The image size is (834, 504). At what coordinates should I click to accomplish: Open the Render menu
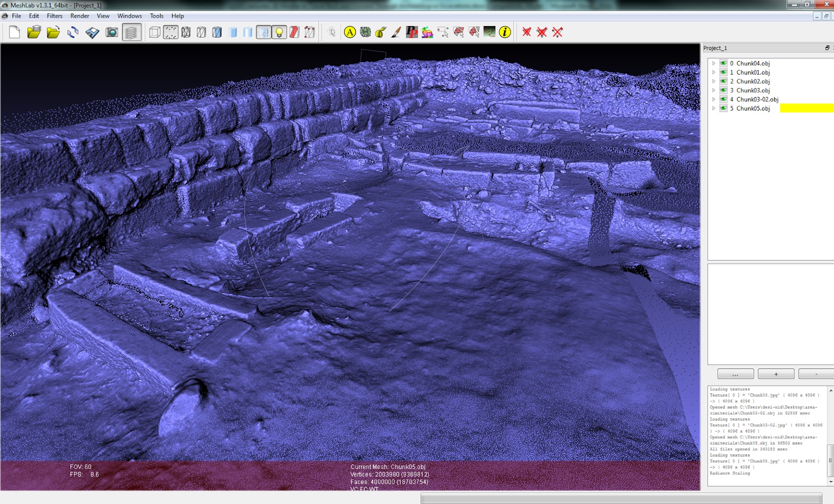tap(79, 16)
